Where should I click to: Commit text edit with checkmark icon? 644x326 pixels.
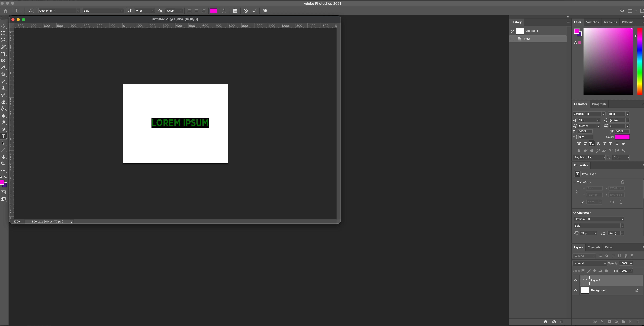(254, 11)
